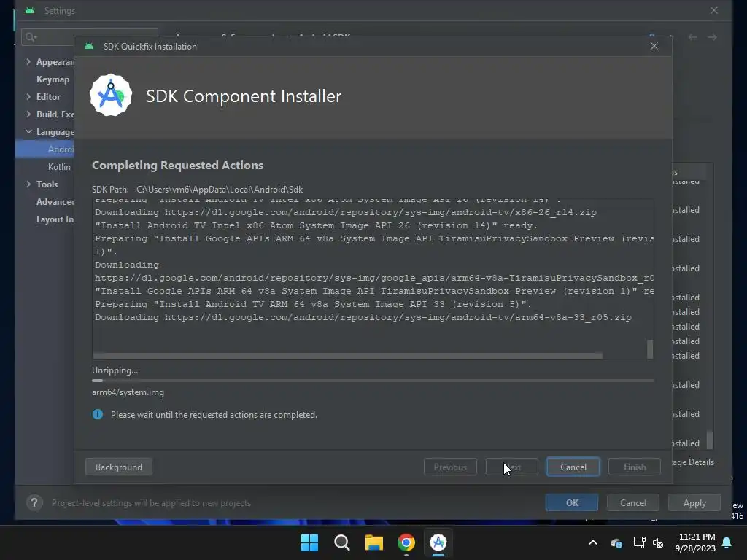Click the blue info icon beside wait message
Image resolution: width=747 pixels, height=560 pixels.
click(x=98, y=414)
